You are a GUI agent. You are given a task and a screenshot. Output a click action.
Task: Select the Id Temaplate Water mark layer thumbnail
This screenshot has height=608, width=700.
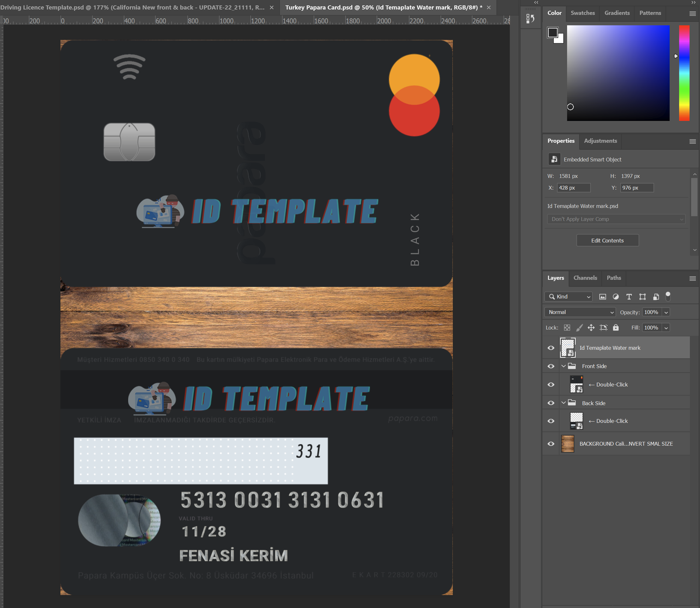tap(567, 348)
